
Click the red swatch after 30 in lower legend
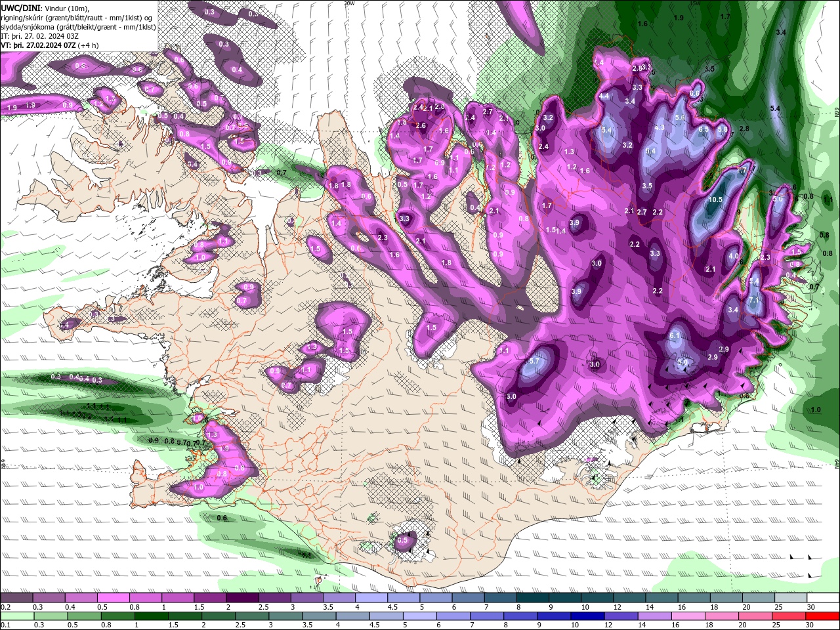(822, 616)
